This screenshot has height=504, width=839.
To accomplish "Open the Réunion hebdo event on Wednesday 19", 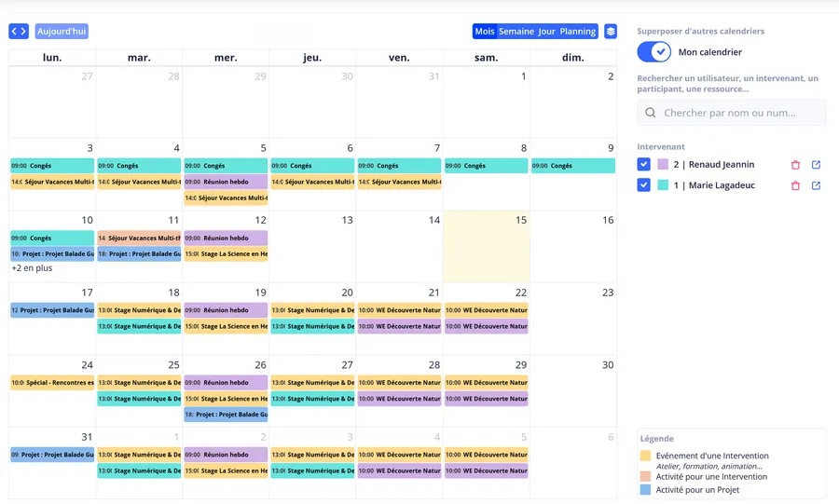I will point(226,310).
